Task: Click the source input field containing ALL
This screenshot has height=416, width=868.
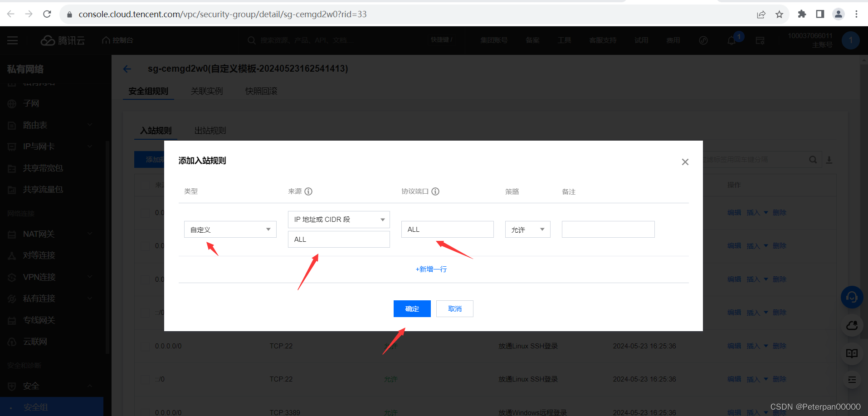Action: tap(339, 240)
